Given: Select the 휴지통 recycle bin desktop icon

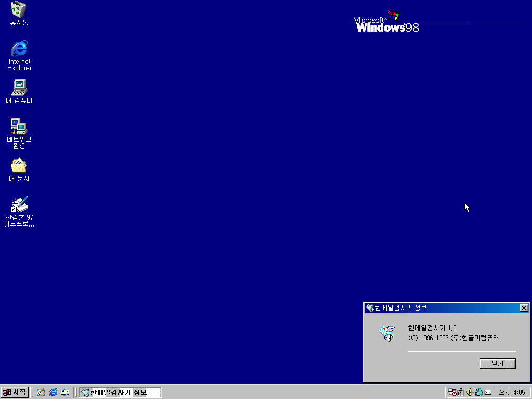Looking at the screenshot, I should 19,14.
